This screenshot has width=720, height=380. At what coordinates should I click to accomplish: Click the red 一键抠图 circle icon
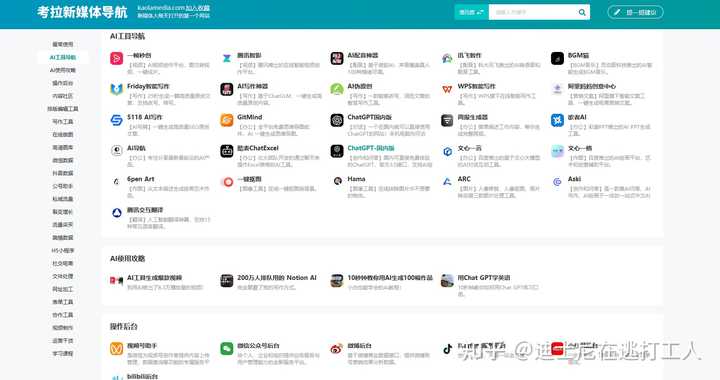[x=227, y=182]
